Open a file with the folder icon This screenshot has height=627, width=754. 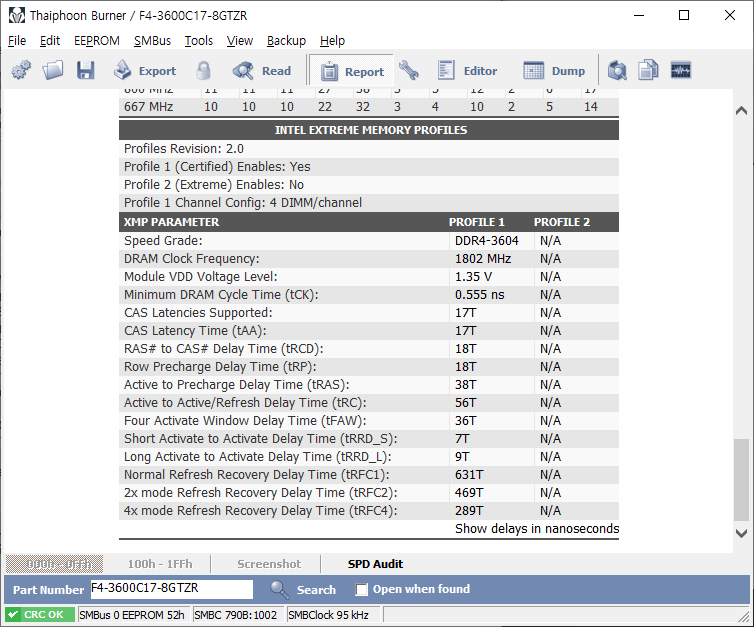tap(52, 71)
